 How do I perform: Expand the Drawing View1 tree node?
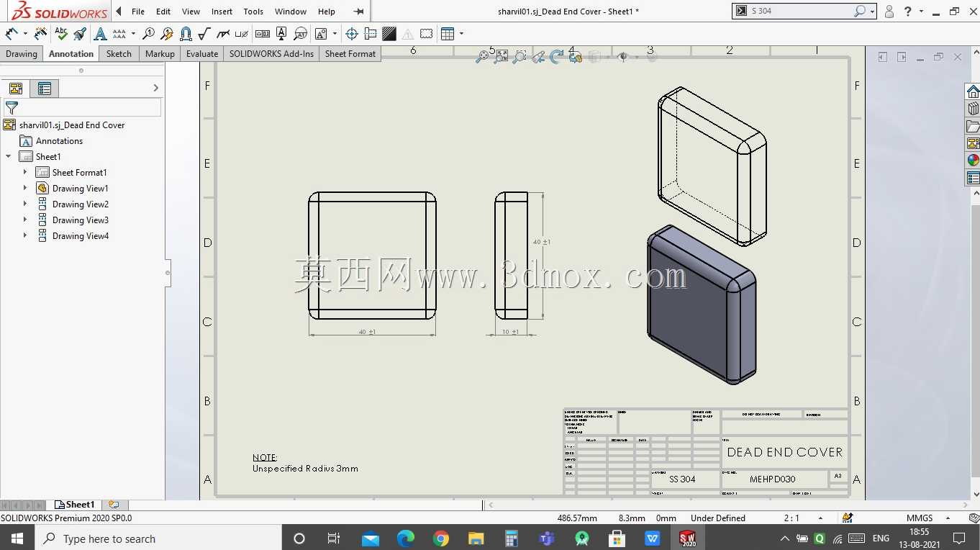pyautogui.click(x=25, y=188)
